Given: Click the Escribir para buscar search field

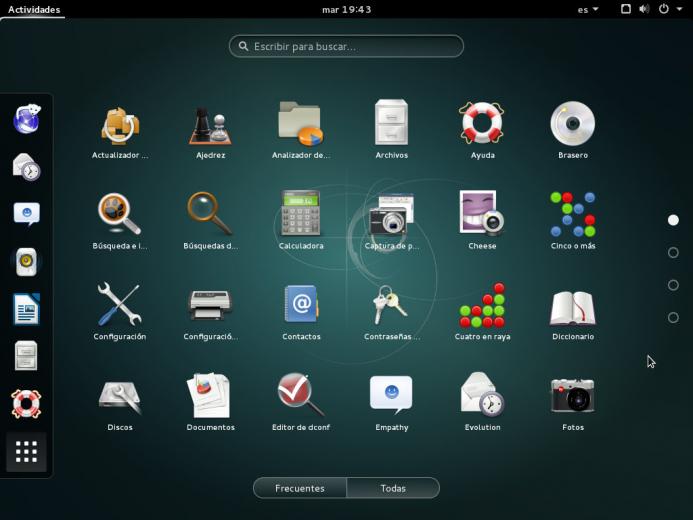Looking at the screenshot, I should tap(346, 46).
